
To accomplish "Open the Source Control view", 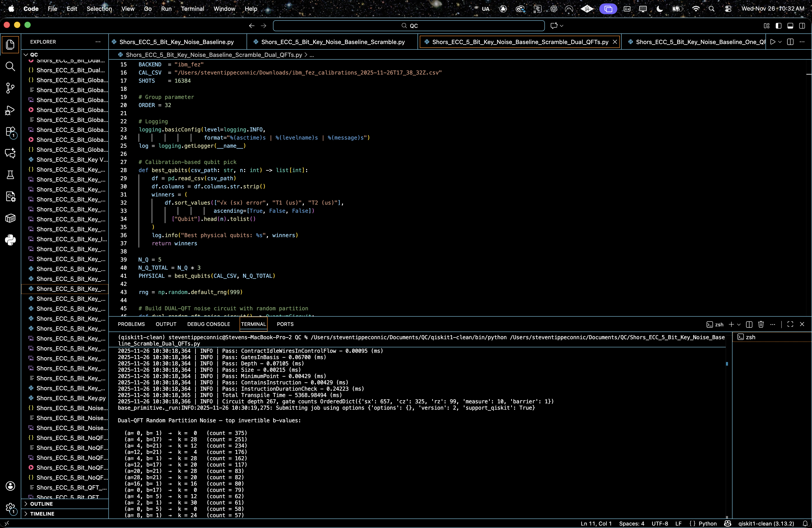I will (x=10, y=88).
